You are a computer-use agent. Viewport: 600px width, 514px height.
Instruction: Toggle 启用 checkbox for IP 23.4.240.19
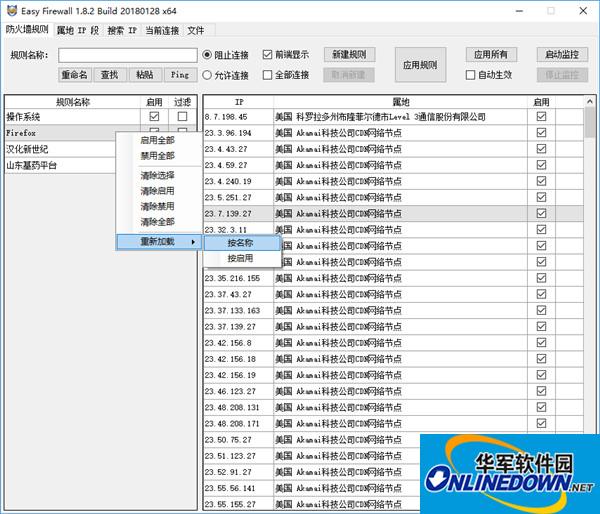(x=541, y=181)
